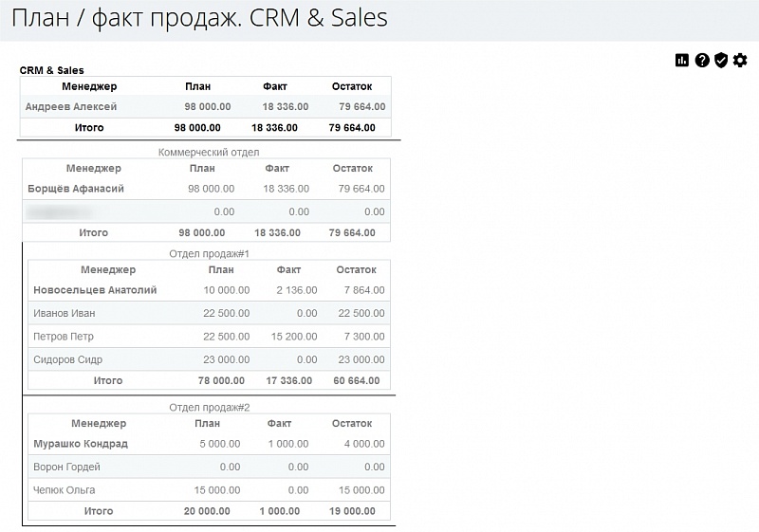Click Новосельцев Анатолий in Отдел продаж#1

(x=95, y=290)
